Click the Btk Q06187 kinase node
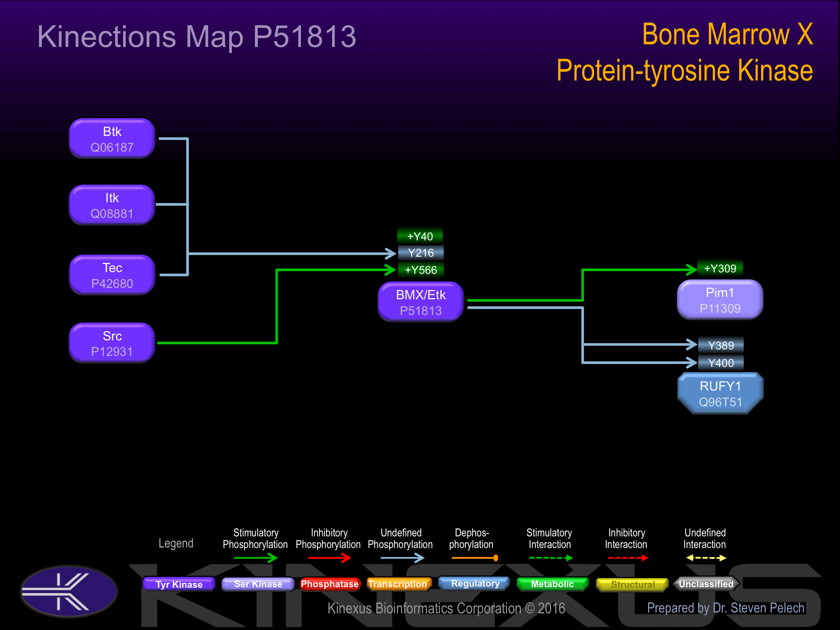This screenshot has height=630, width=840. click(x=112, y=139)
